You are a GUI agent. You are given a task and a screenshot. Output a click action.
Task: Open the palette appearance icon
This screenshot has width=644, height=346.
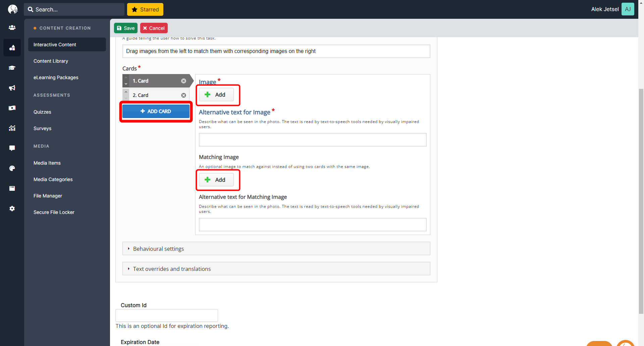point(12,168)
